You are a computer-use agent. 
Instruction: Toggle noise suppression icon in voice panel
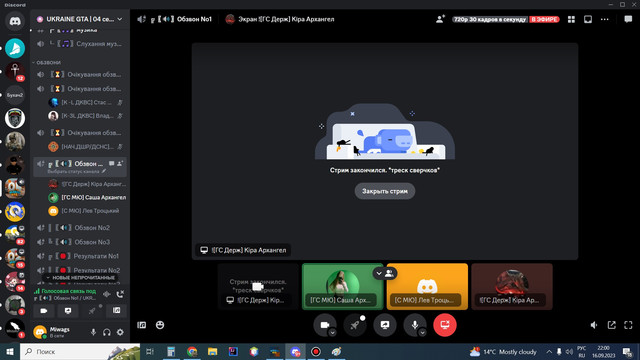107,294
